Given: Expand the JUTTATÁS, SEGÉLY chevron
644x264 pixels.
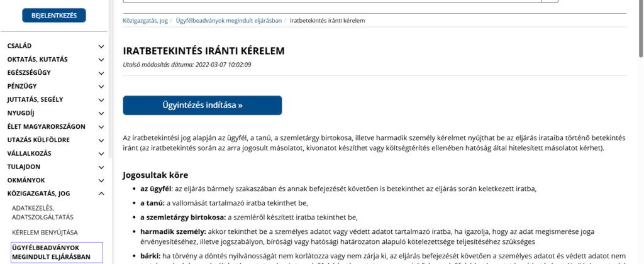Looking at the screenshot, I should click(x=101, y=100).
